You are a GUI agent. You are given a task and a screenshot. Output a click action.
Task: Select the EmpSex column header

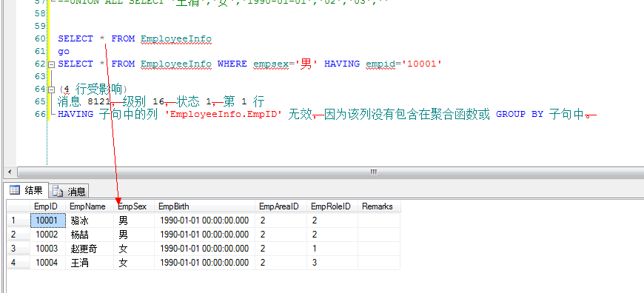134,206
